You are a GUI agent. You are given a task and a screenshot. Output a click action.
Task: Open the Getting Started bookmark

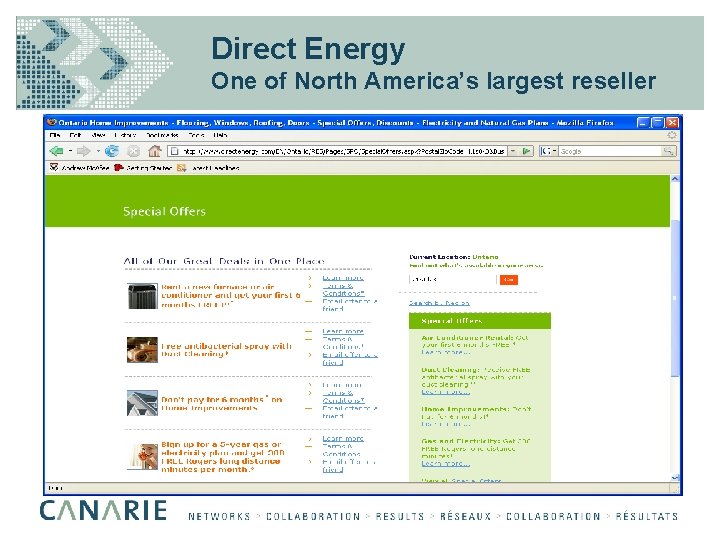click(143, 168)
